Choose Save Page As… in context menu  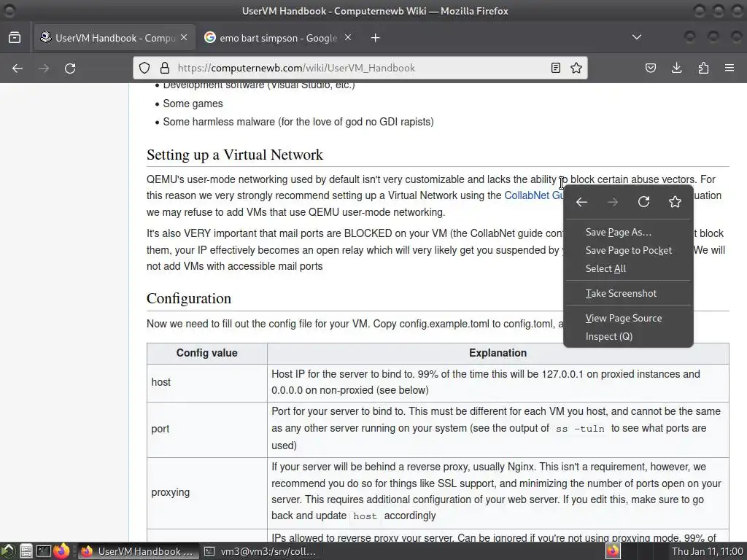619,233
